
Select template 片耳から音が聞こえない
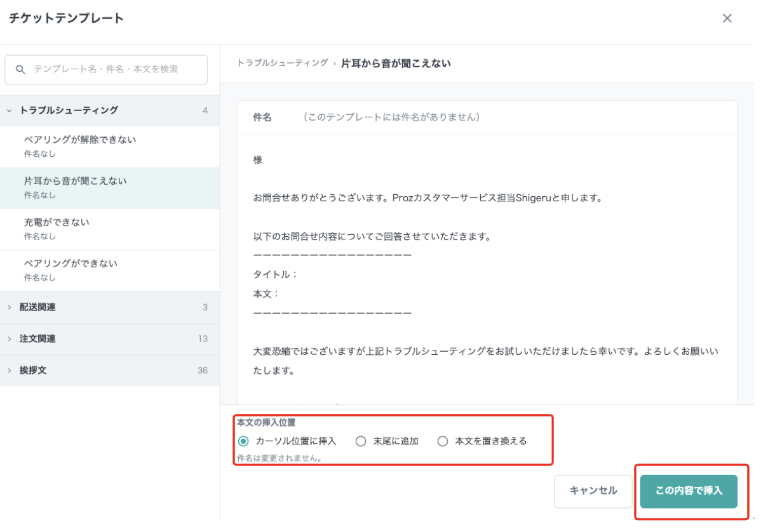click(110, 188)
